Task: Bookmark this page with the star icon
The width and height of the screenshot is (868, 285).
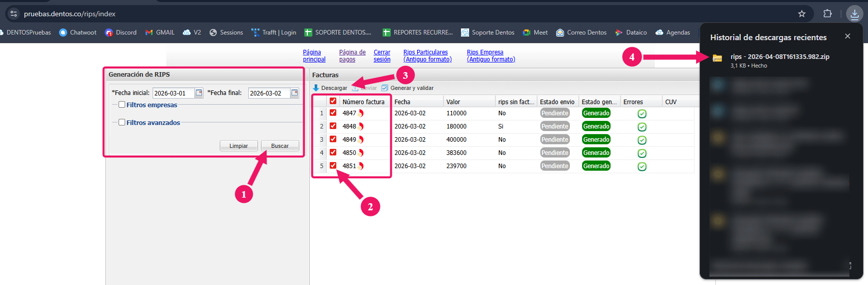Action: 802,14
